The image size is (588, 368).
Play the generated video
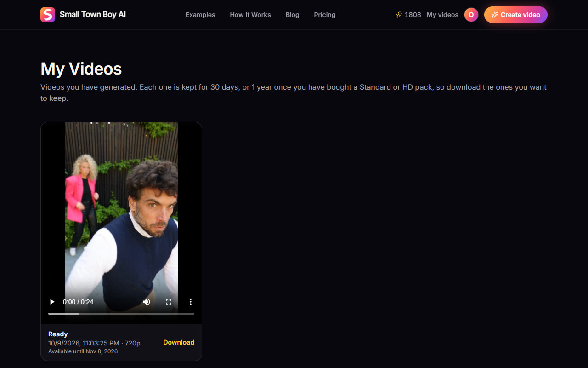[x=52, y=302]
